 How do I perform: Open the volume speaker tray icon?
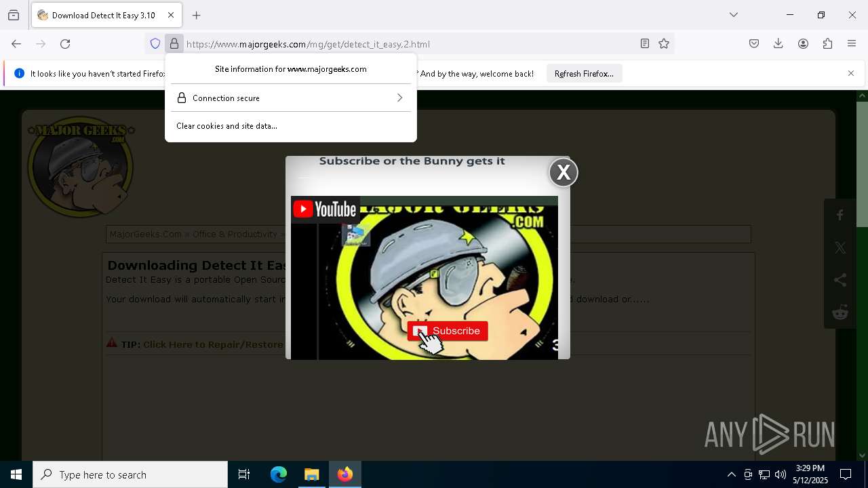coord(781,474)
